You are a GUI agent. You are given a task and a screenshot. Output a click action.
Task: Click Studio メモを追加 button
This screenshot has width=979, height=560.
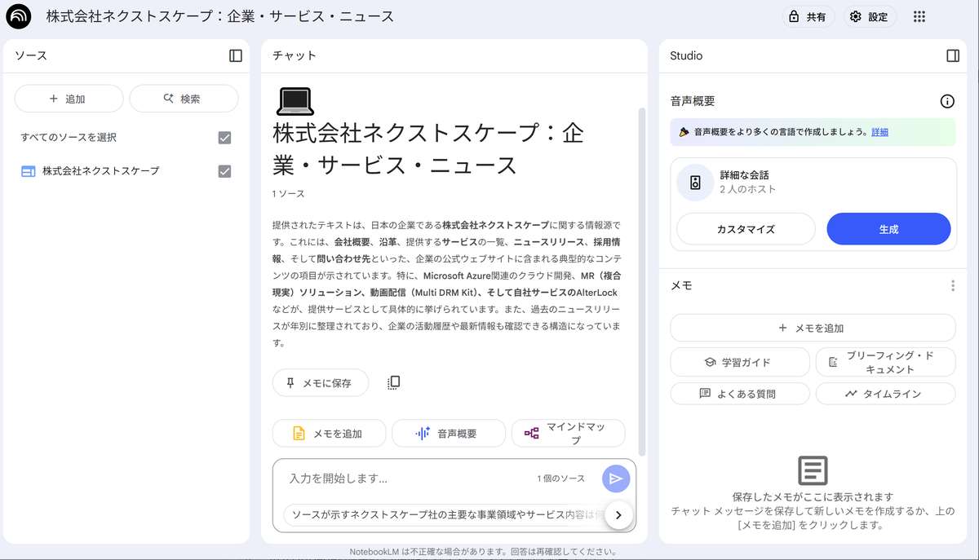click(813, 328)
